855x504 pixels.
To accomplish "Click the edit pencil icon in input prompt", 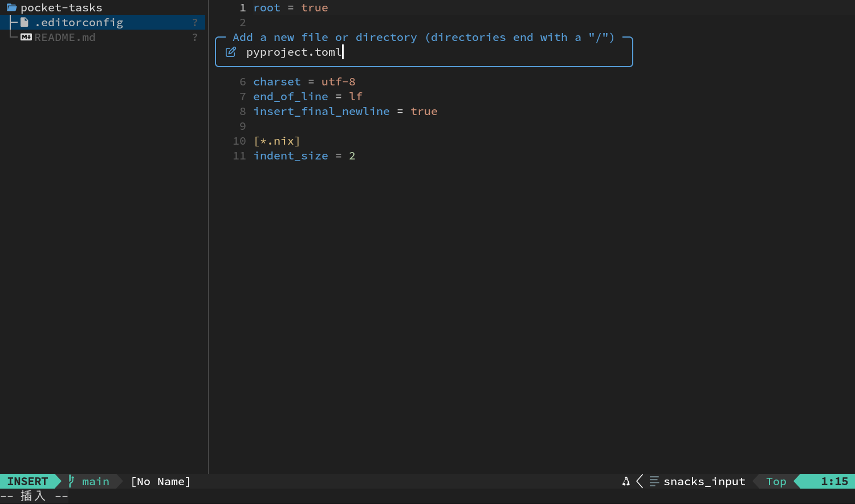I will tap(231, 52).
